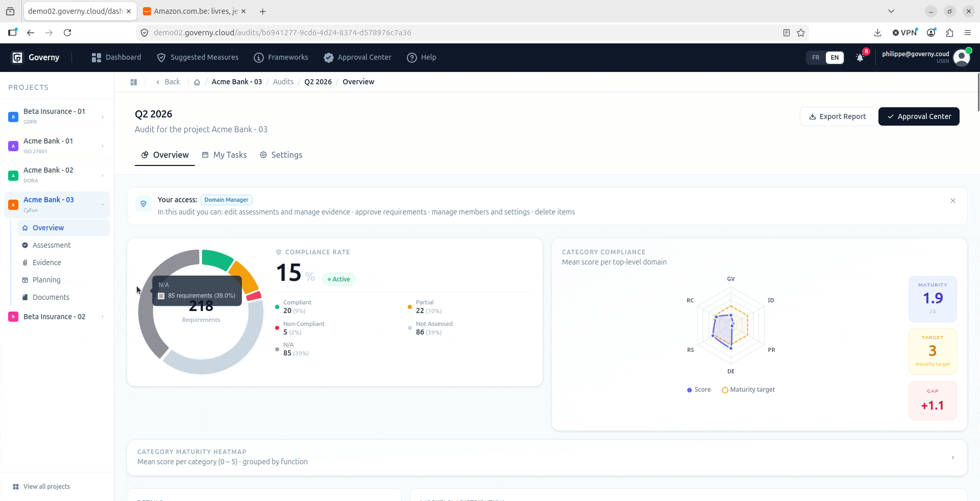The image size is (980, 501).
Task: Click the Partial 22 legend entry
Action: [x=425, y=307]
